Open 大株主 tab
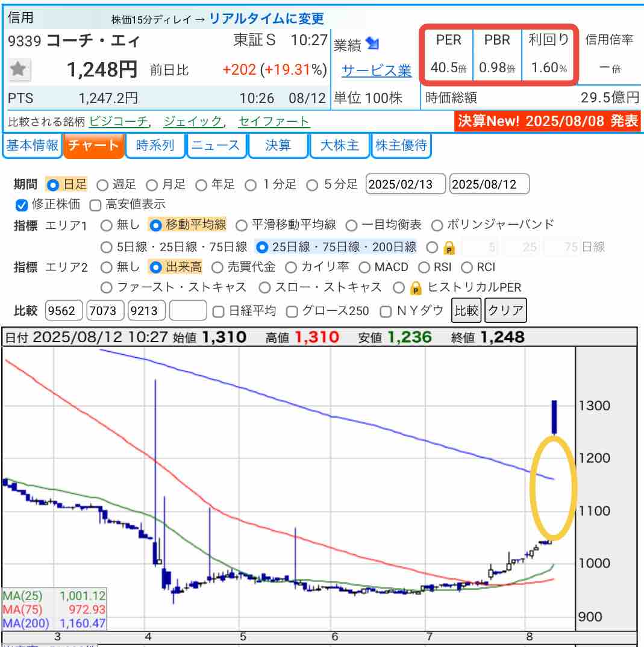 [339, 145]
